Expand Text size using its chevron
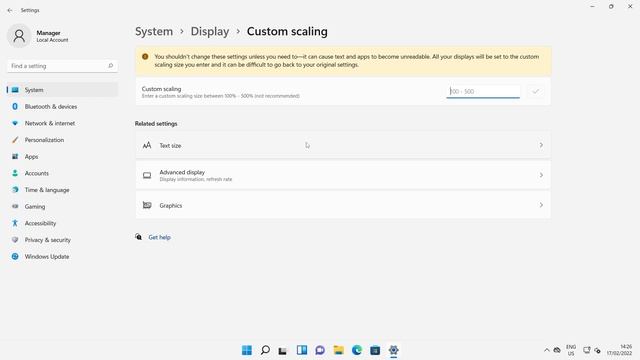This screenshot has height=360, width=640. (x=541, y=145)
